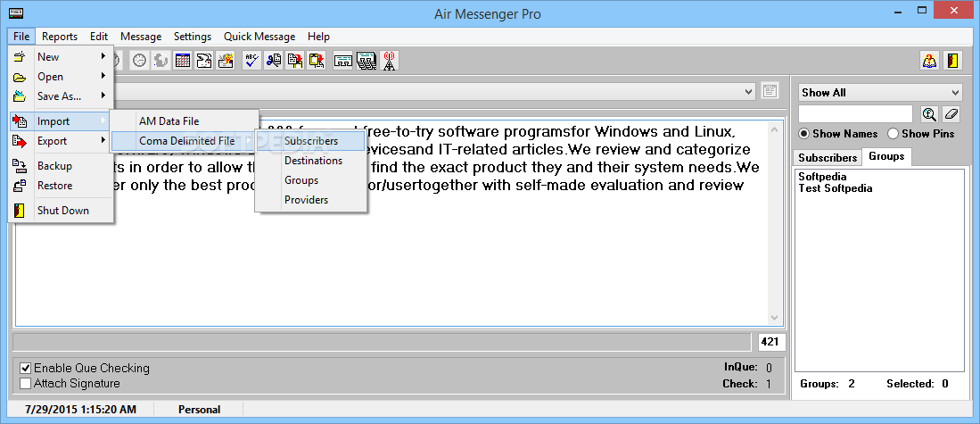980x424 pixels.
Task: Click the single pager device icon
Action: tap(343, 61)
